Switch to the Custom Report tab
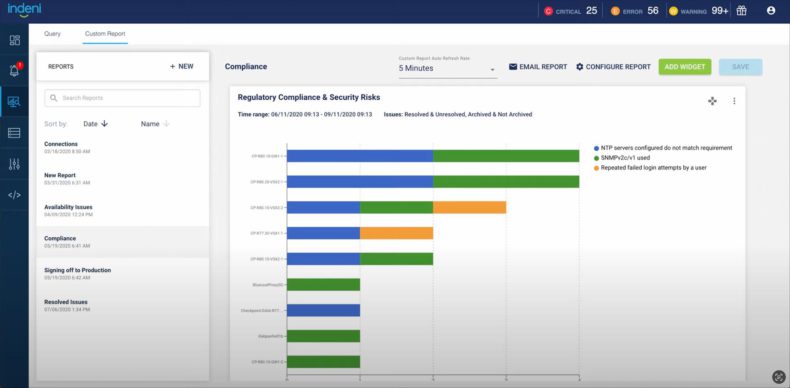The height and width of the screenshot is (388, 790). (105, 34)
